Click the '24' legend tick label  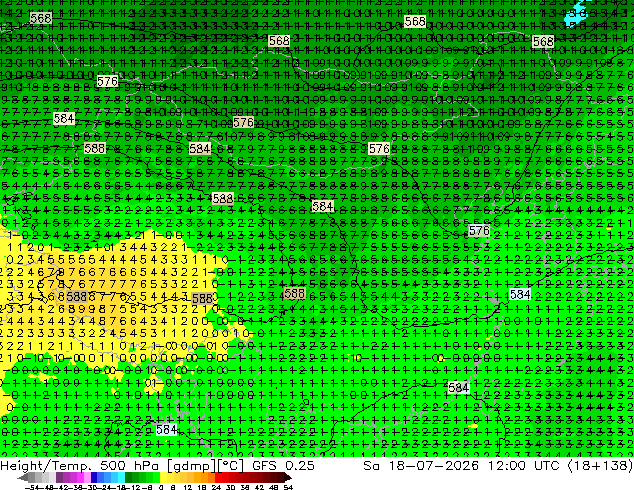(216, 487)
